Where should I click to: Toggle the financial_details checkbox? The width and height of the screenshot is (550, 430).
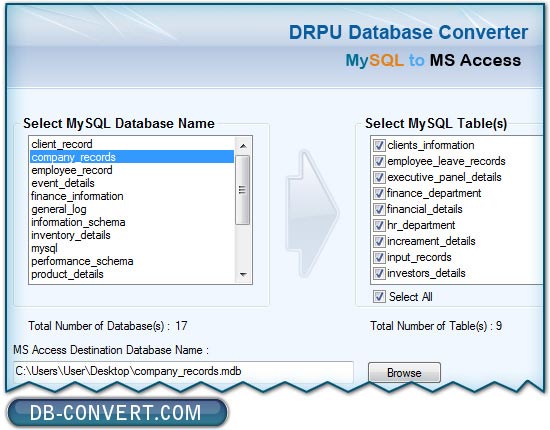pos(379,209)
